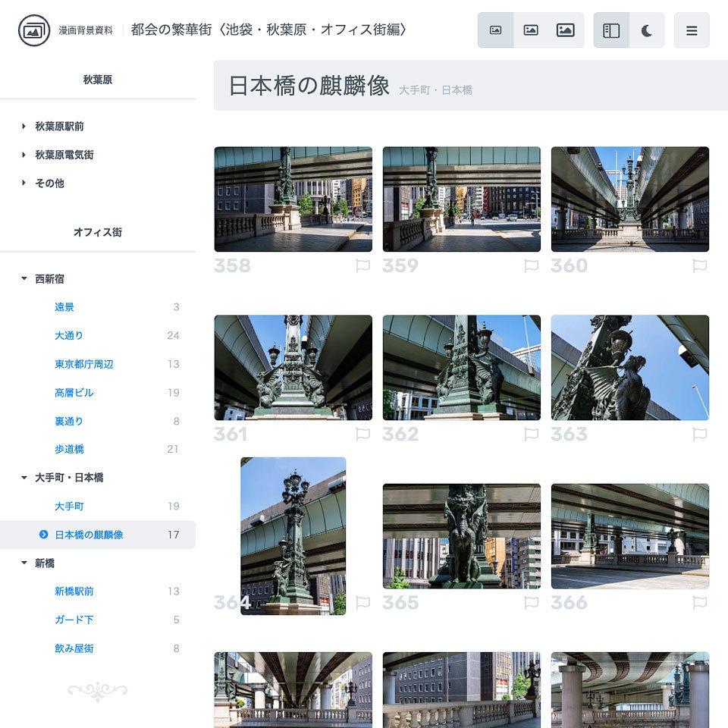Image resolution: width=728 pixels, height=728 pixels.
Task: Toggle the flag marker on image 360
Action: tap(700, 265)
